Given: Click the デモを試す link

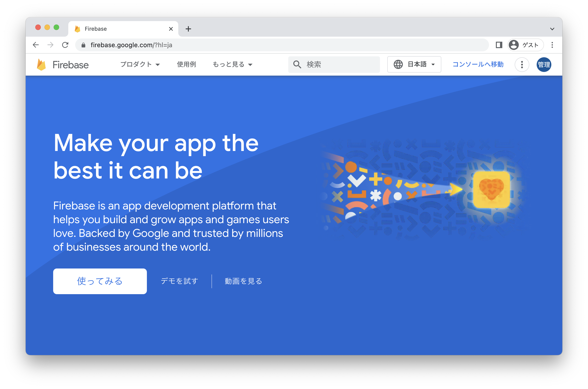Looking at the screenshot, I should coord(179,281).
